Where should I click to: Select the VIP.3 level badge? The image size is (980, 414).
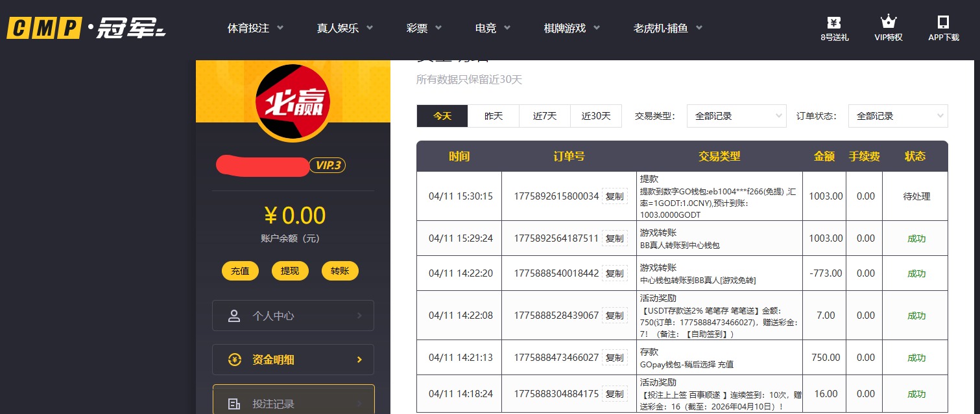pos(327,165)
